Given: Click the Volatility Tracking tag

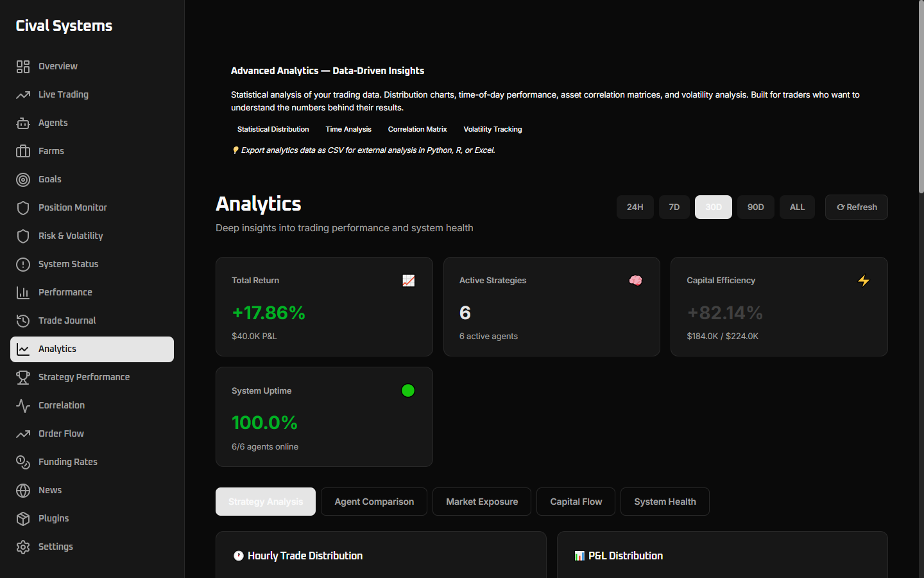Looking at the screenshot, I should [493, 129].
